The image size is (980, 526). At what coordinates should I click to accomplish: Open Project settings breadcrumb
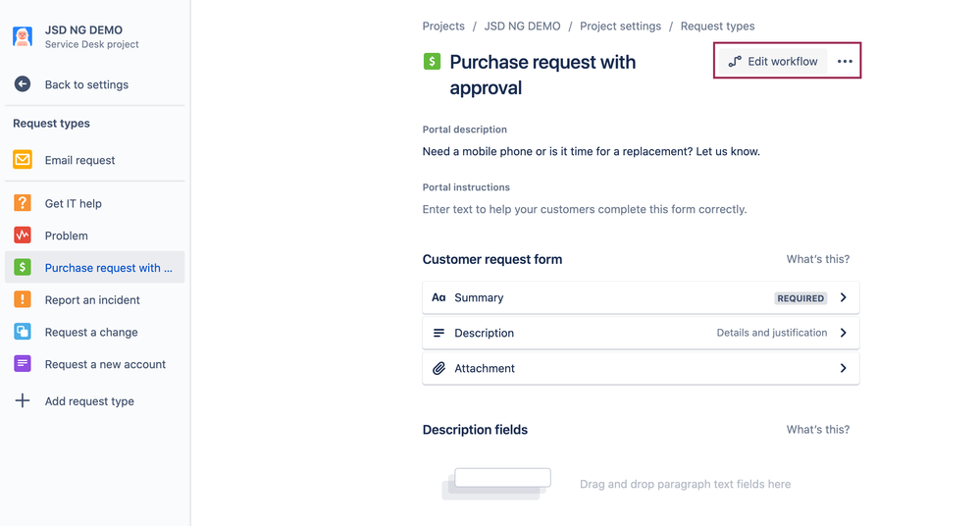coord(621,26)
